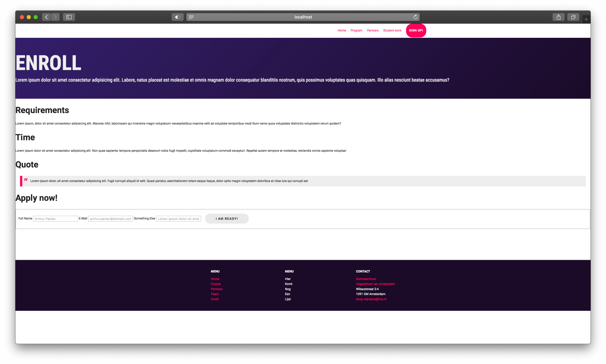Open the Program nav link
Viewport: 606px width, 364px height.
356,30
